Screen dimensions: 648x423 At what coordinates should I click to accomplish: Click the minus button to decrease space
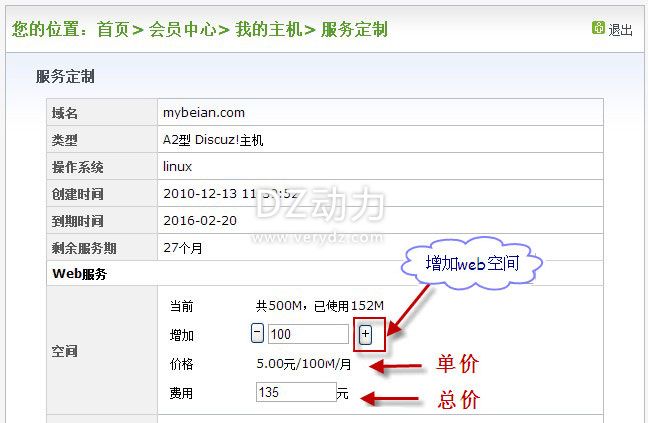pyautogui.click(x=257, y=335)
